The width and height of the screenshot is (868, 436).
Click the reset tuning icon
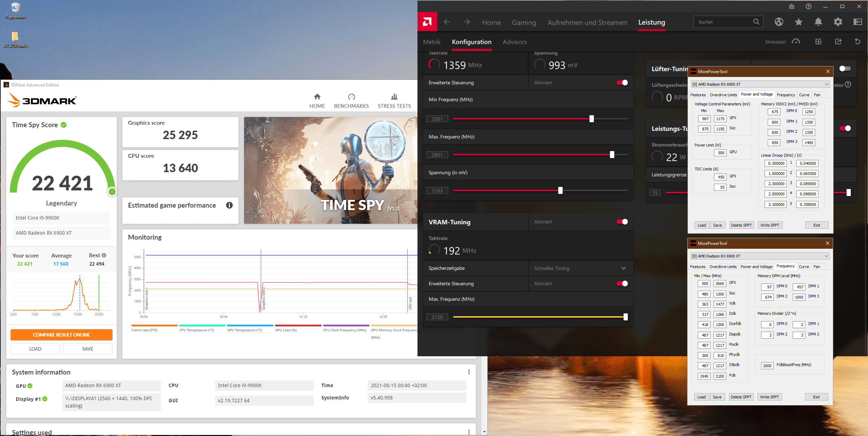857,41
